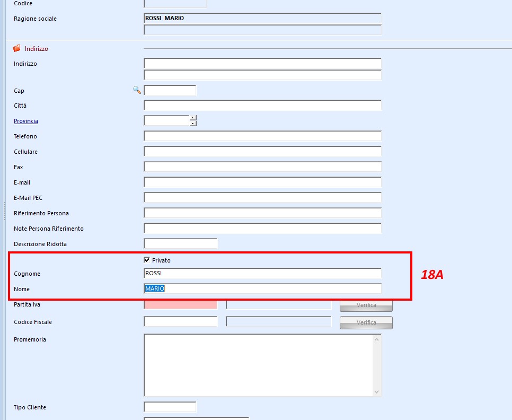The width and height of the screenshot is (512, 420).
Task: Open the Provincia link
Action: coord(26,121)
